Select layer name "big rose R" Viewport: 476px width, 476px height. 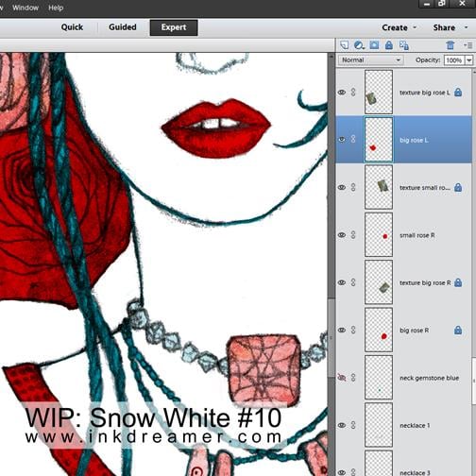point(414,331)
